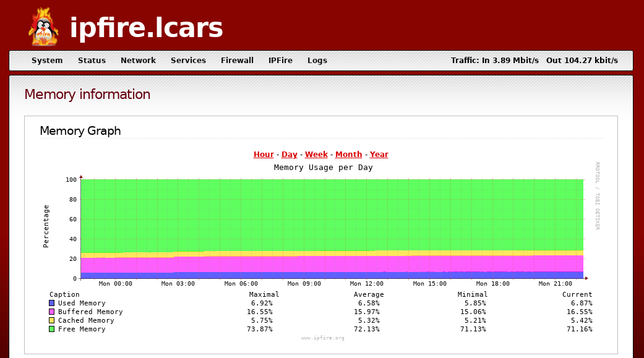This screenshot has height=358, width=644.
Task: Click the blue Used Memory swatch
Action: tap(52, 303)
